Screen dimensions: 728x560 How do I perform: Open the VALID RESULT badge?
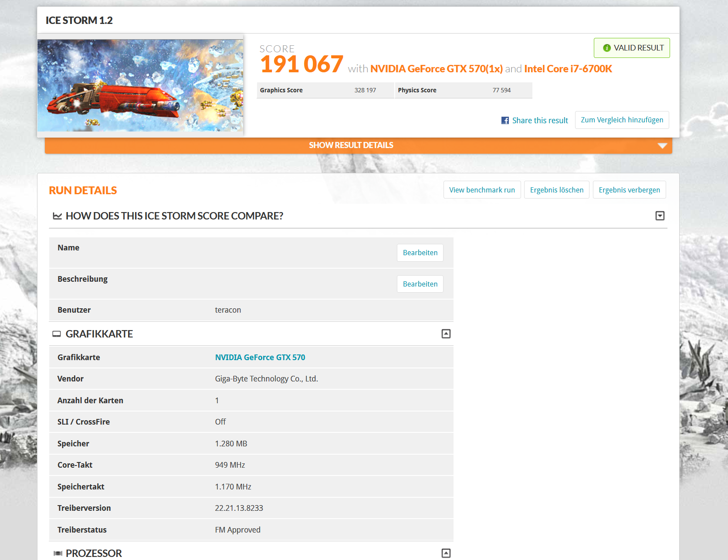[632, 48]
